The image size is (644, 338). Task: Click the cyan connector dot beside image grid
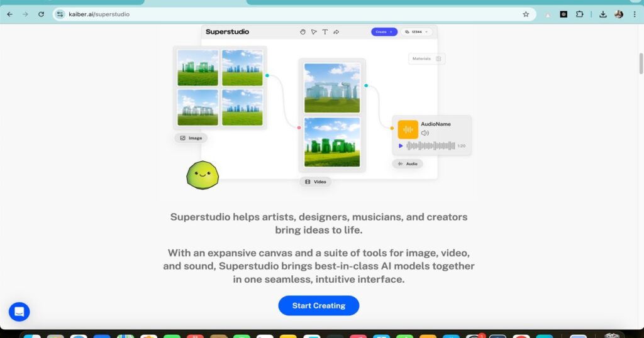[x=267, y=75]
